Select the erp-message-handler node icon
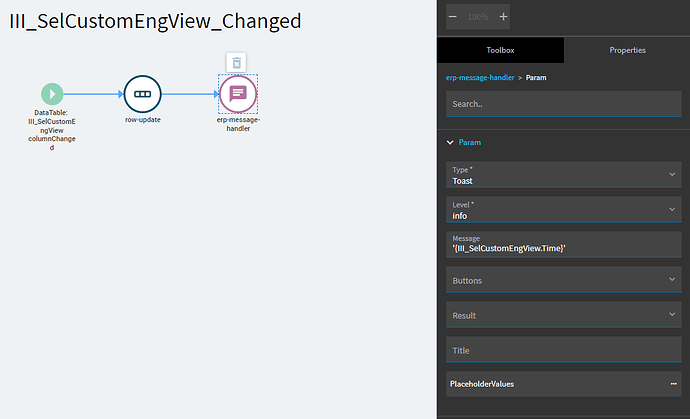The width and height of the screenshot is (690, 419). [238, 94]
